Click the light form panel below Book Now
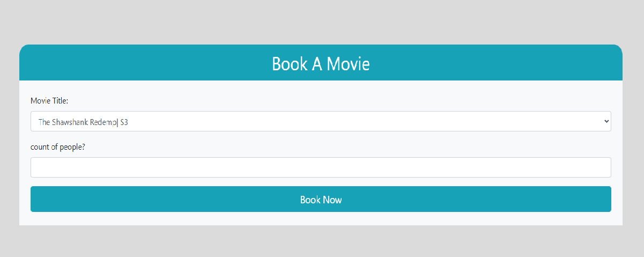The width and height of the screenshot is (644, 257). click(x=321, y=219)
